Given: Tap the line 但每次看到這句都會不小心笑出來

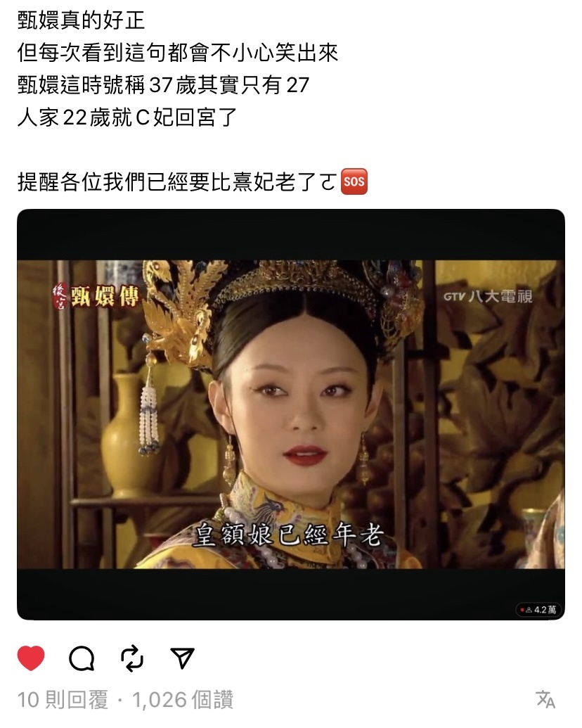Looking at the screenshot, I should point(178,53).
